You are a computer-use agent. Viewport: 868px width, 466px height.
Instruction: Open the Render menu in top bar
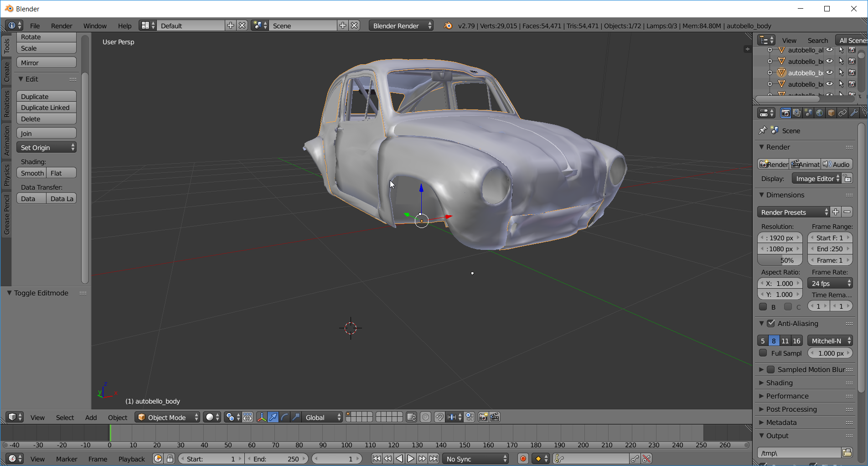[x=62, y=26]
